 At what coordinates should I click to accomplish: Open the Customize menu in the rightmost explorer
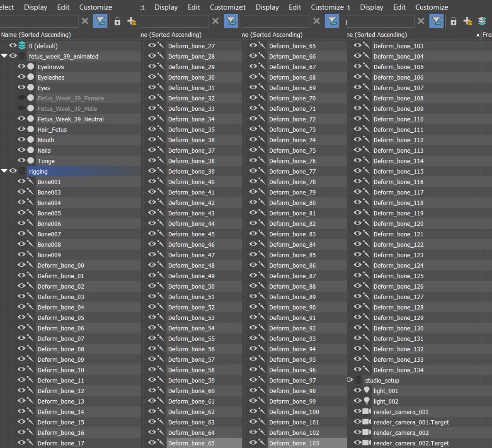[432, 7]
